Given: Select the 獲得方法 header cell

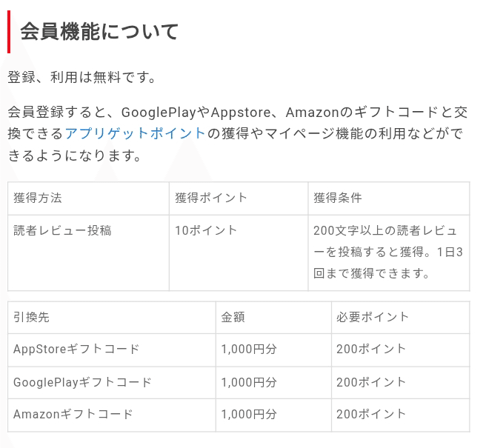Looking at the screenshot, I should (x=38, y=198).
